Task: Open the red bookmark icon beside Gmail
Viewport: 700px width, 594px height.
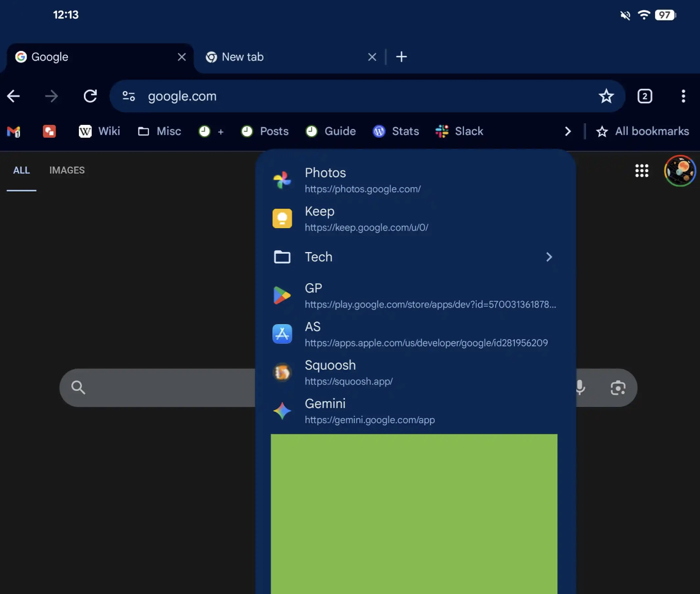Action: (49, 131)
